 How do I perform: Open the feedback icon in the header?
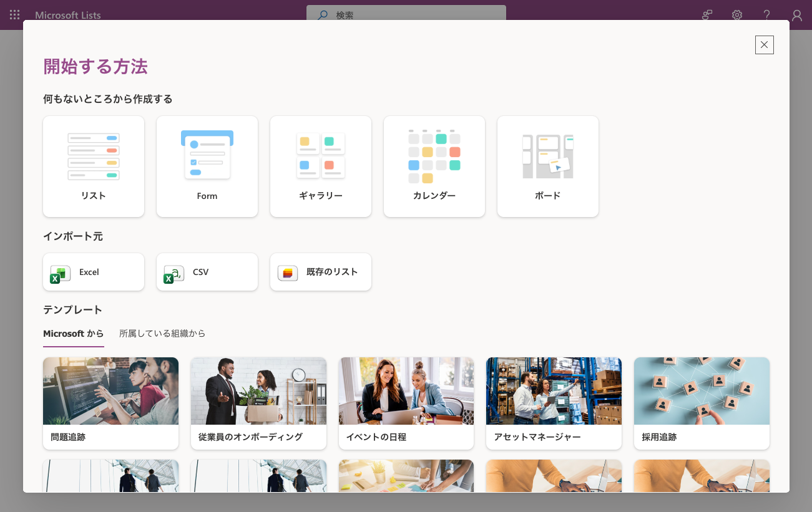707,15
